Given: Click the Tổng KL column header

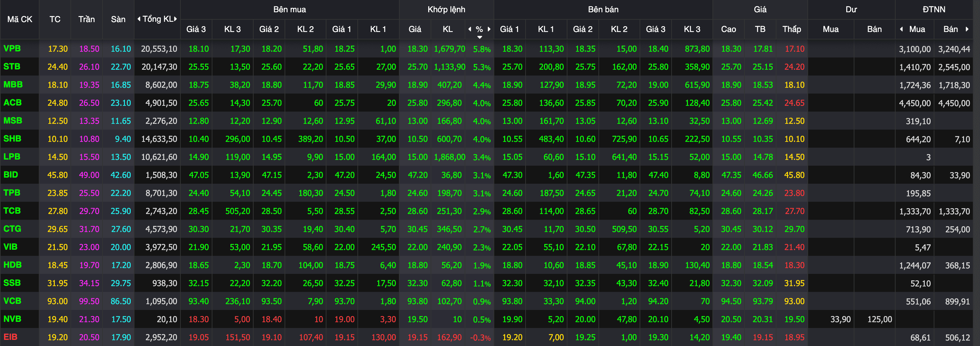Looking at the screenshot, I should pyautogui.click(x=158, y=19).
